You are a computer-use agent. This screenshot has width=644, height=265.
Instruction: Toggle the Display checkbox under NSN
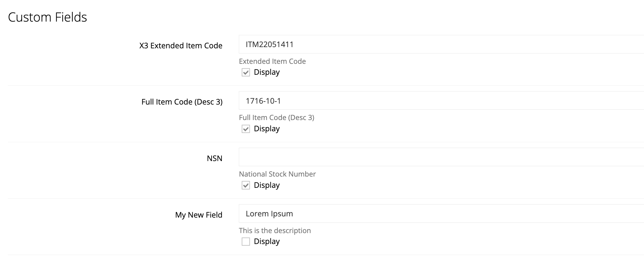[246, 185]
